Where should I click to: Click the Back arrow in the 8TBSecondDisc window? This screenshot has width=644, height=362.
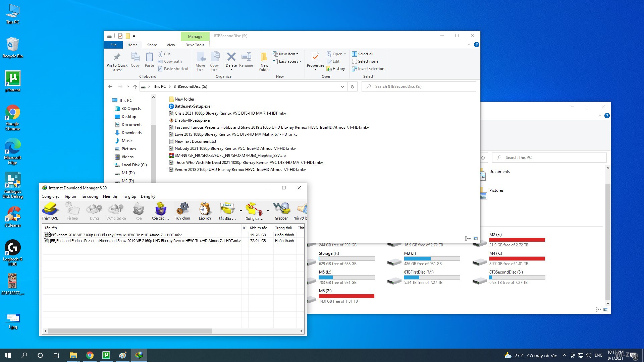coord(110,86)
